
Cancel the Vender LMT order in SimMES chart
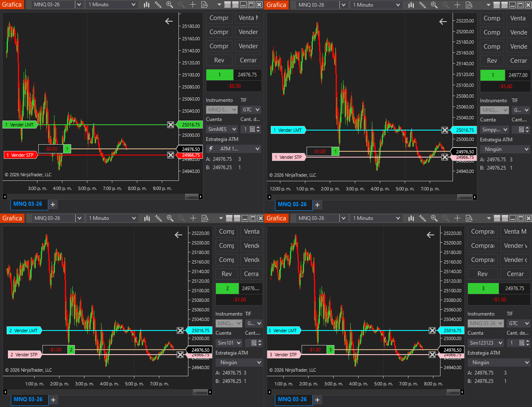click(x=171, y=125)
